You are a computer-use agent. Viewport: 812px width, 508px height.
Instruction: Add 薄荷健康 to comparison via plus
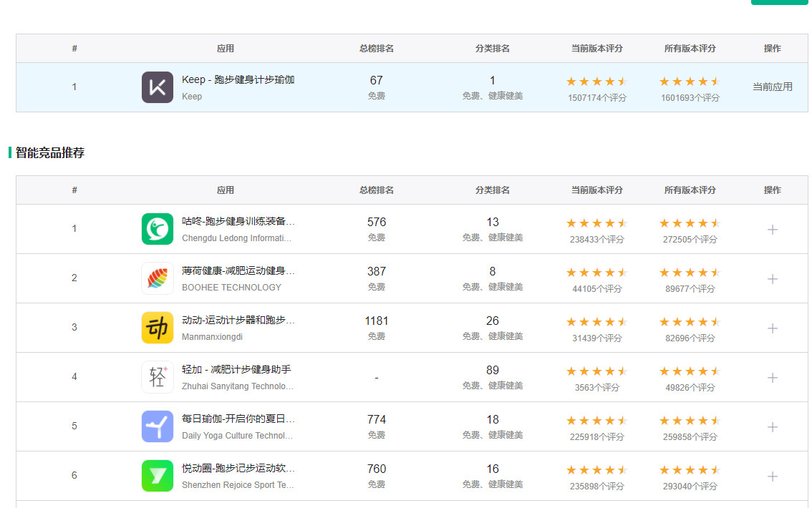[773, 279]
